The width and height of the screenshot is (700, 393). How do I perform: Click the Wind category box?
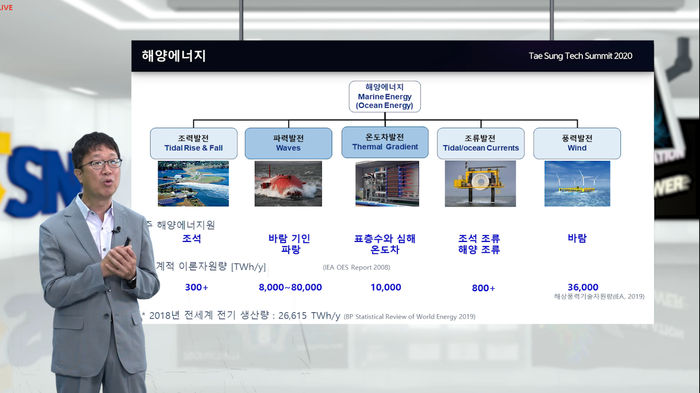pos(577,143)
